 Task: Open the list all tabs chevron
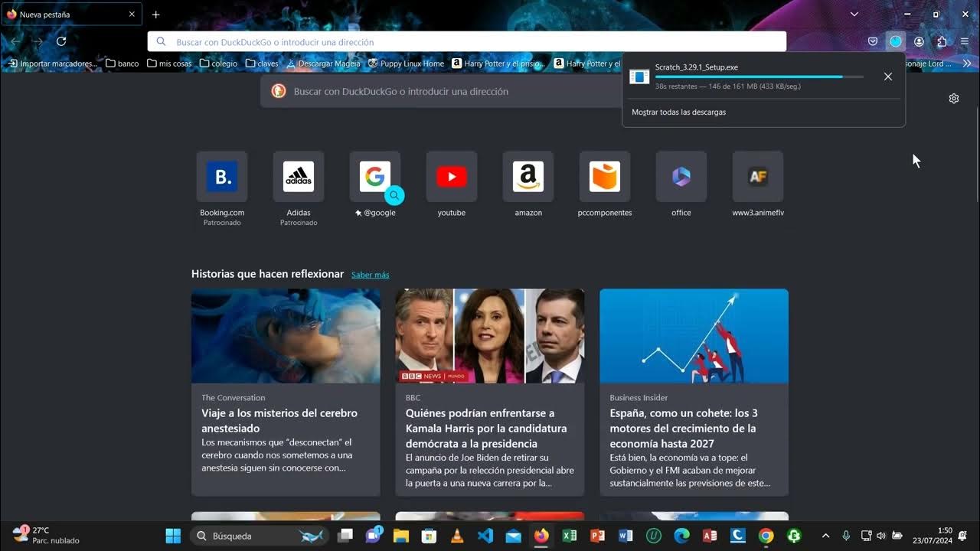(x=854, y=15)
